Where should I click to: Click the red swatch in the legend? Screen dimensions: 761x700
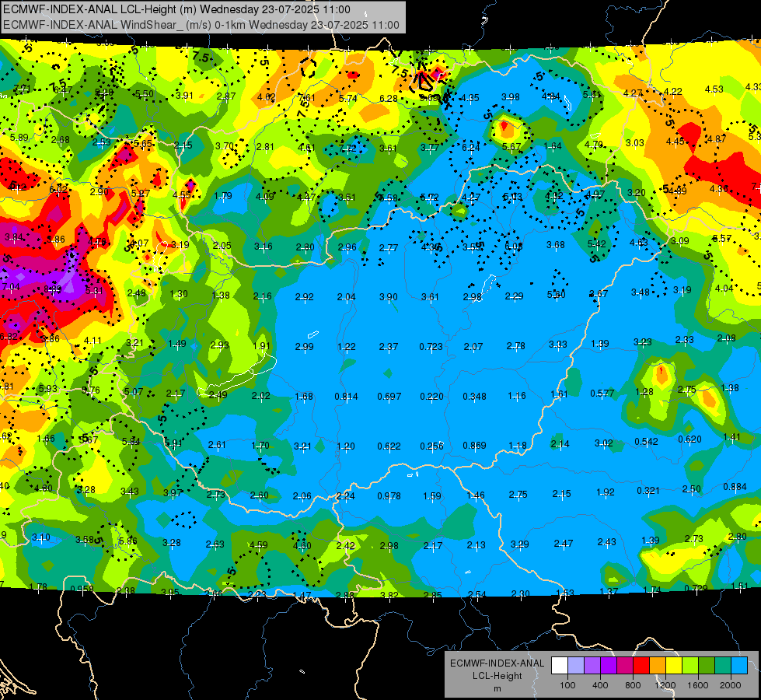pyautogui.click(x=641, y=666)
